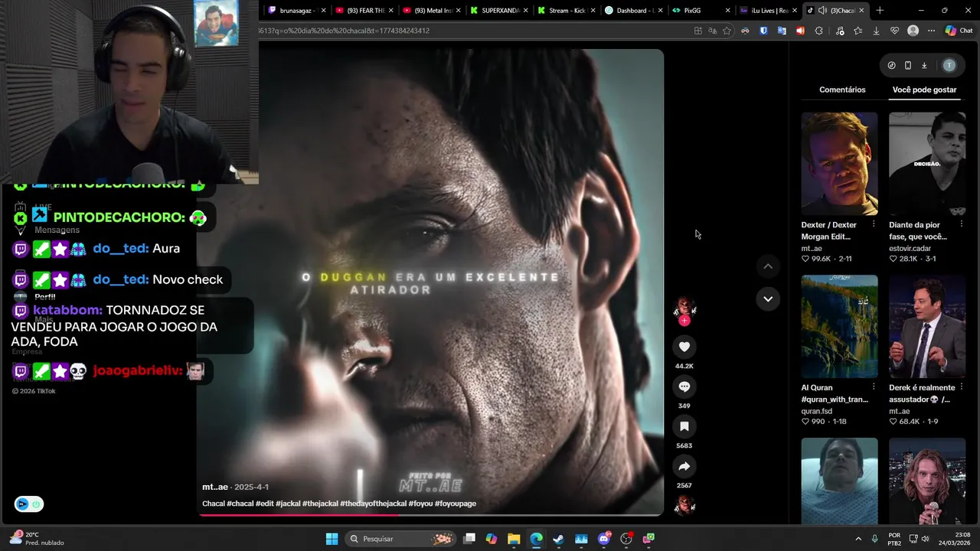Share the video with the arrow icon
Screen dimensions: 980x551
pos(684,466)
